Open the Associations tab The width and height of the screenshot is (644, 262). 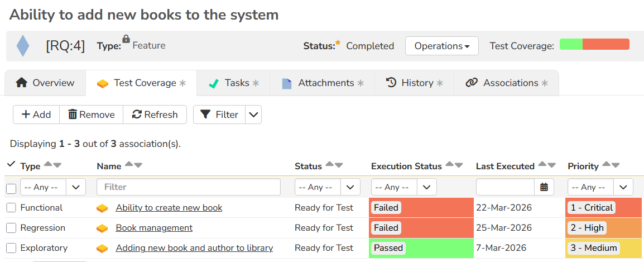506,83
